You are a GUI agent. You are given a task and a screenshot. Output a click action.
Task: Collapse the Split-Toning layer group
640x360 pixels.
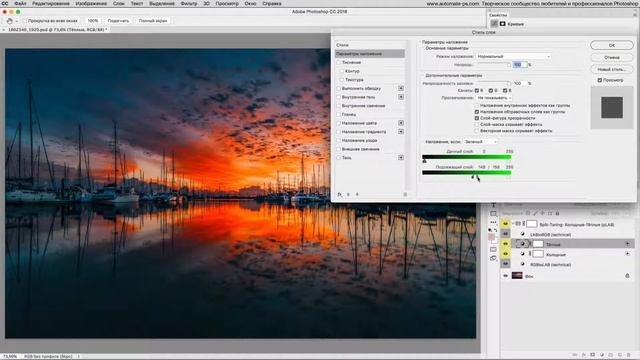coord(513,224)
